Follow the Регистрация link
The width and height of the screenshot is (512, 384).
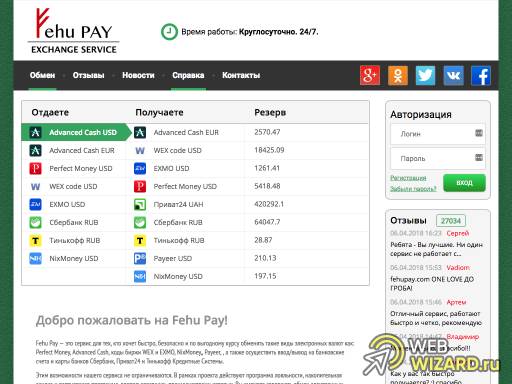(x=408, y=178)
